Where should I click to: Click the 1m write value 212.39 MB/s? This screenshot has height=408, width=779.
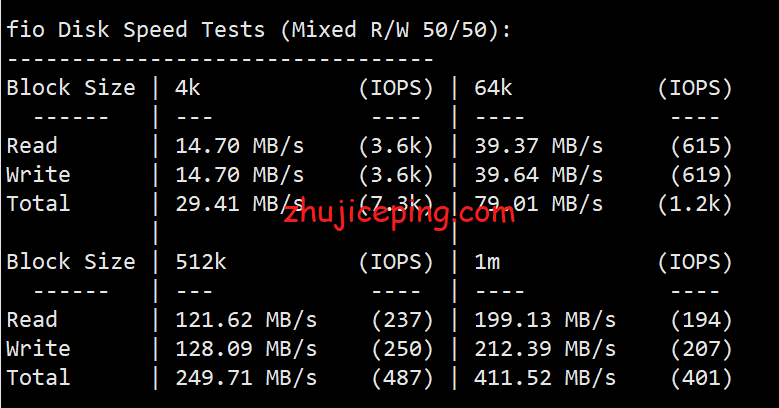point(545,349)
